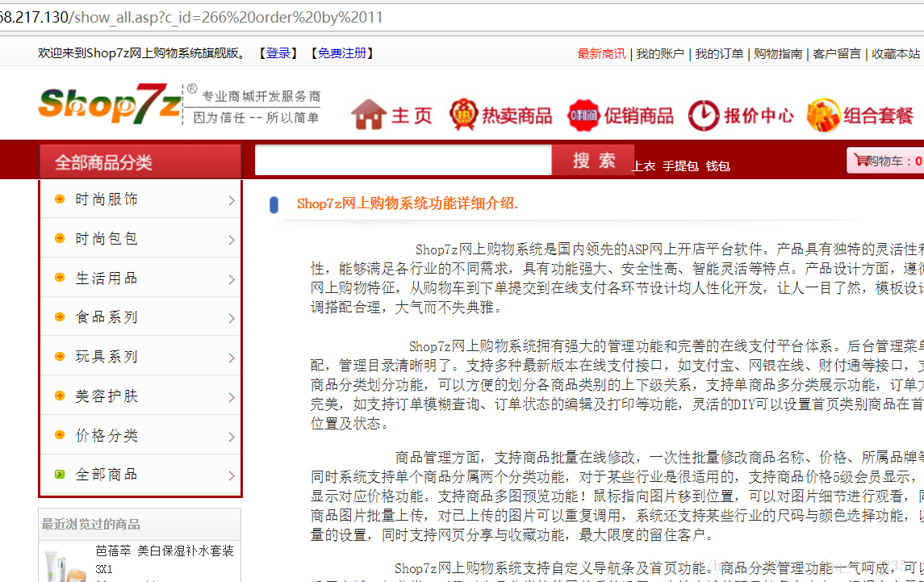Click the house icon for 主页

pyautogui.click(x=368, y=115)
